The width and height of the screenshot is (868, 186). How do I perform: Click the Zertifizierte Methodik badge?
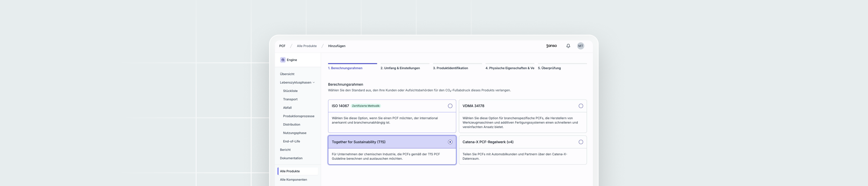366,106
